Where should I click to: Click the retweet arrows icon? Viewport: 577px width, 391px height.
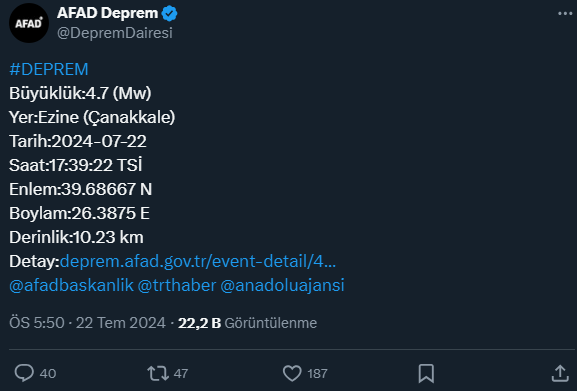(x=158, y=373)
